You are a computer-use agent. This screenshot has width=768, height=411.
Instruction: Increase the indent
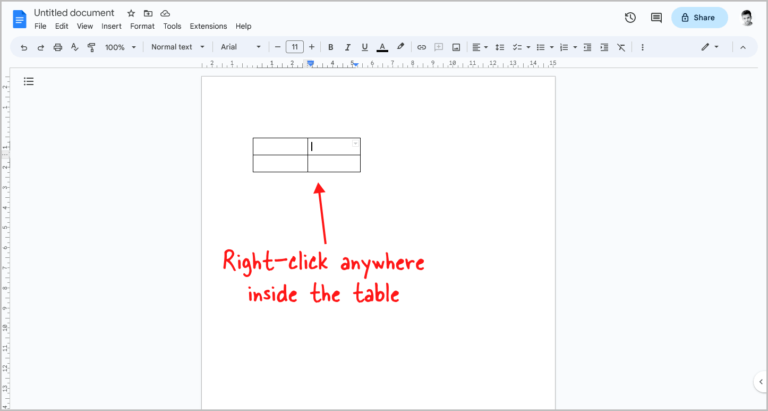604,48
